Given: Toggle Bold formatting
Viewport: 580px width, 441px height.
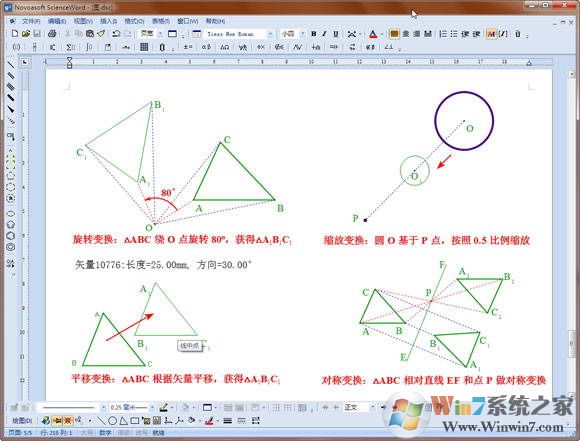Looking at the screenshot, I should [314, 34].
